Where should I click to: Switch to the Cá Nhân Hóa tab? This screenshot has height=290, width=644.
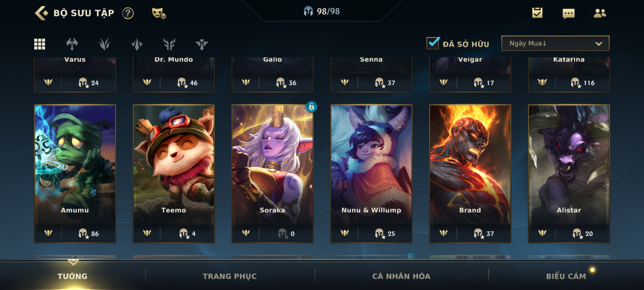tap(401, 276)
